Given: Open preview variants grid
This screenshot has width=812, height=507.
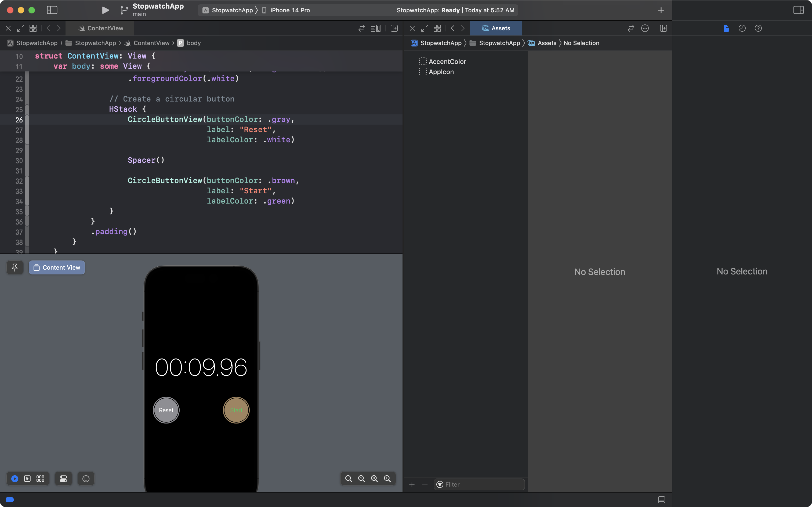Looking at the screenshot, I should click(x=40, y=479).
